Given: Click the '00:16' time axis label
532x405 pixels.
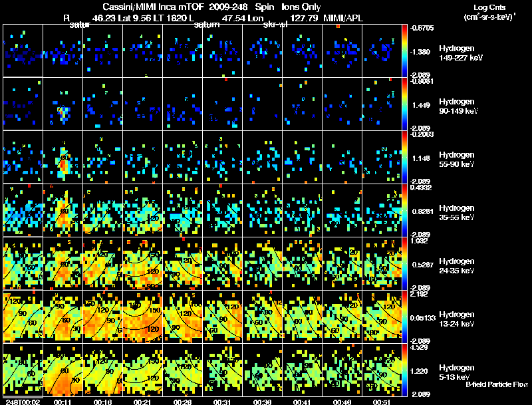Looking at the screenshot, I should pos(102,402).
